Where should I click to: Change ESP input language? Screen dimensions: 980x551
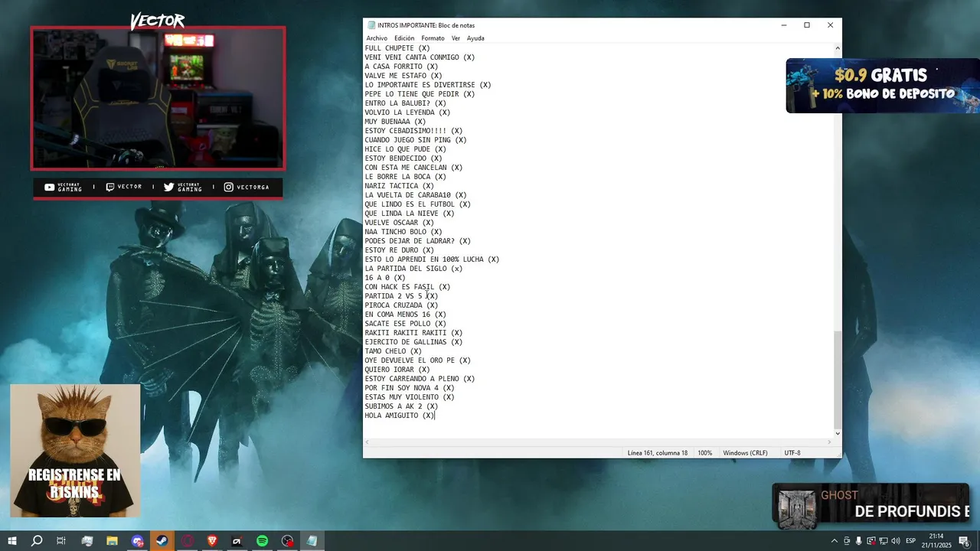click(911, 541)
